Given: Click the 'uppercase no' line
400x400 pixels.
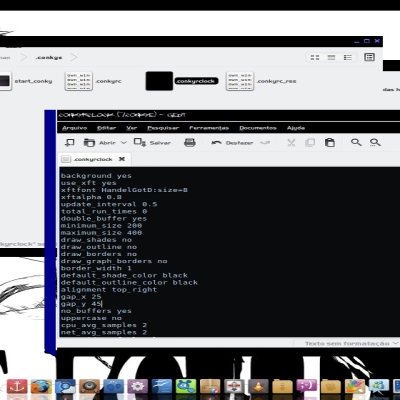Looking at the screenshot, I should [91, 318].
